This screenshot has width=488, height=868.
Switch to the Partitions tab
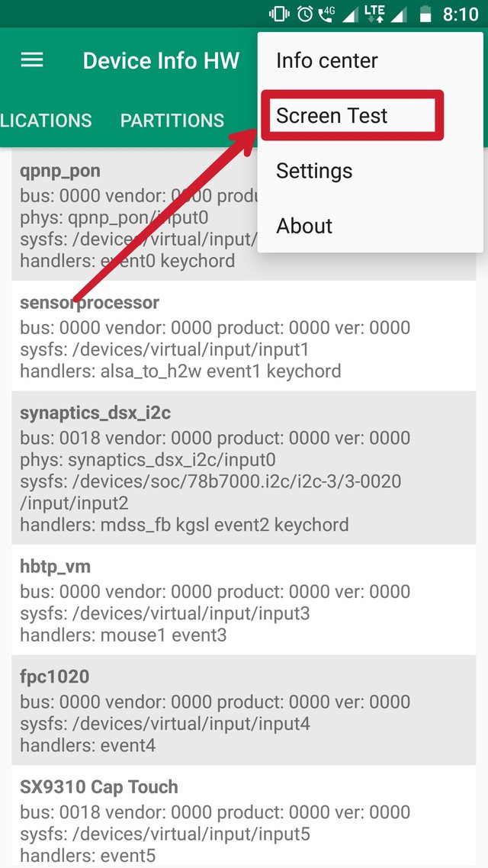[172, 121]
